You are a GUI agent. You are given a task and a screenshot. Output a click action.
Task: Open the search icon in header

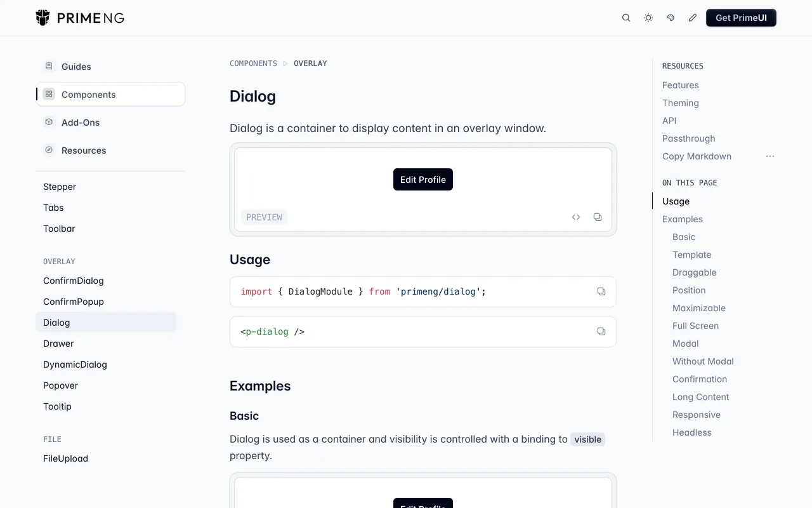pyautogui.click(x=626, y=18)
